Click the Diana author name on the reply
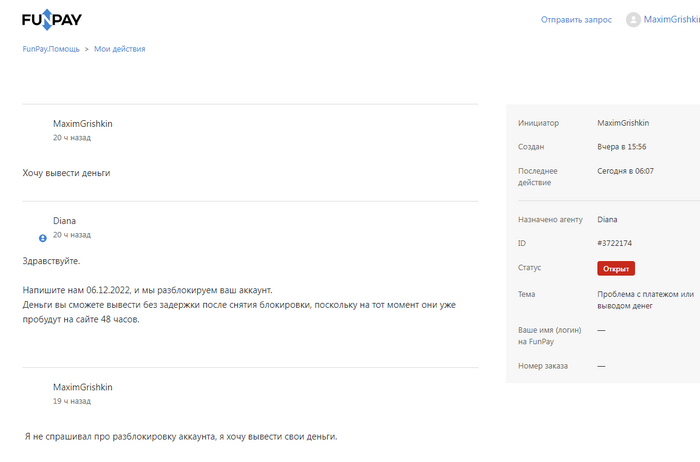Image resolution: width=700 pixels, height=462 pixels. (x=64, y=221)
